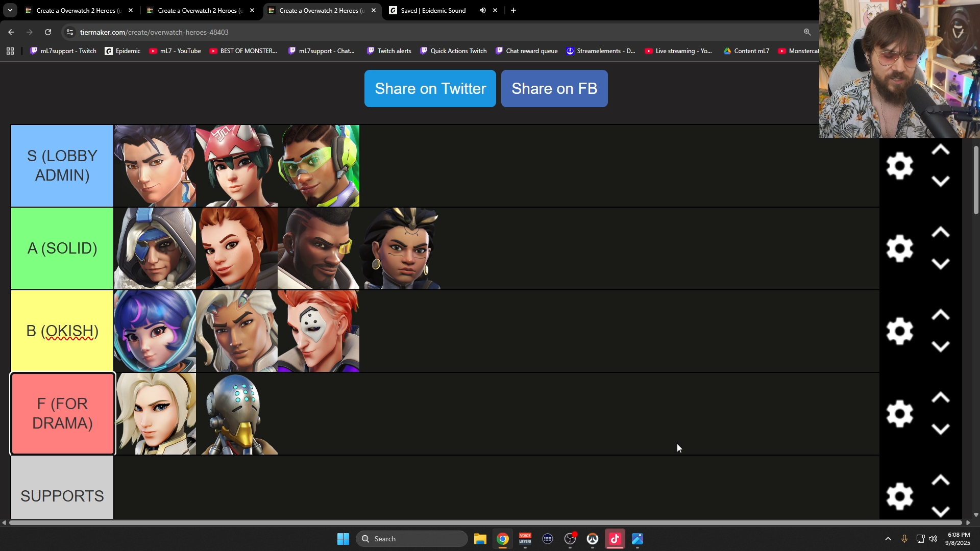
Task: Select Kiriko portrait with pink fox cap
Action: click(x=237, y=166)
